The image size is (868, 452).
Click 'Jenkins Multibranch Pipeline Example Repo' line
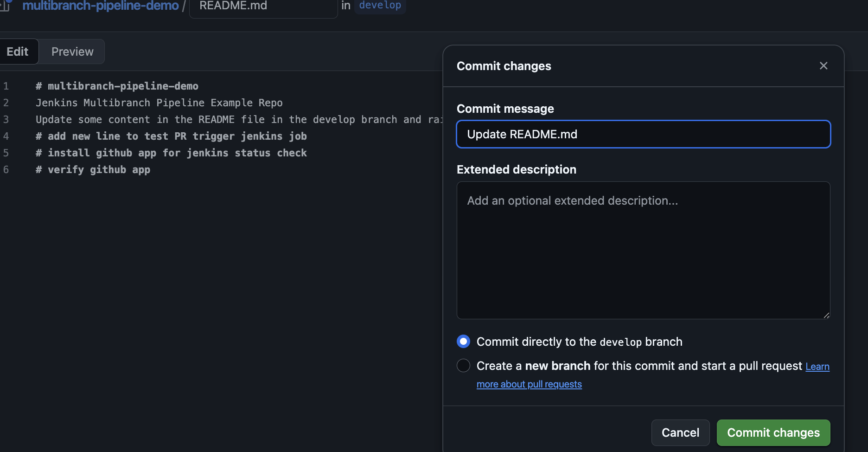coord(159,103)
